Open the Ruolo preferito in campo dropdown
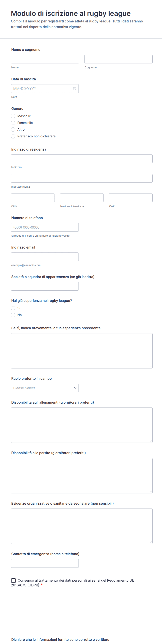The height and width of the screenshot is (644, 162). (45, 388)
